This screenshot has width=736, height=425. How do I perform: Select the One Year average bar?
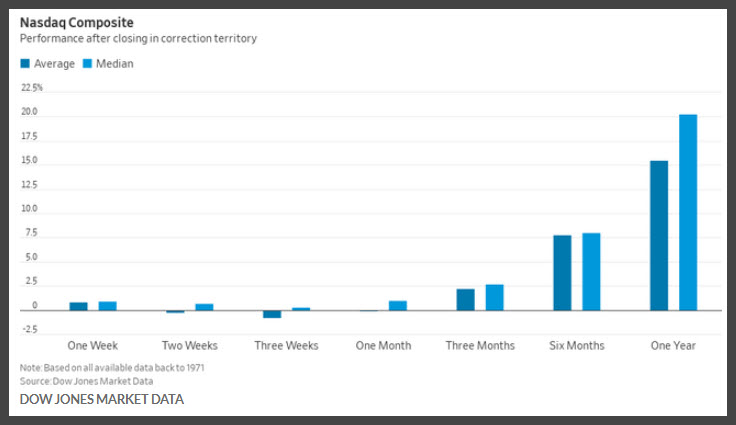pyautogui.click(x=659, y=236)
